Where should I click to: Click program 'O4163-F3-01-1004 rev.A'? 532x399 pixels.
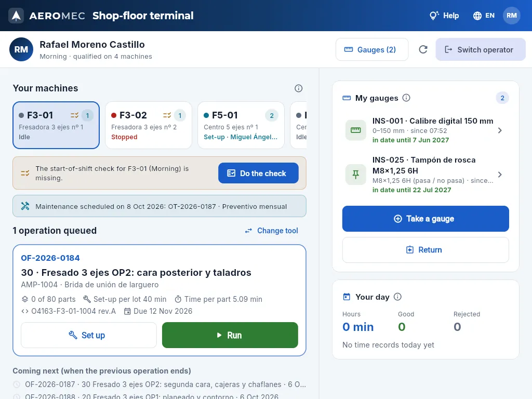[69, 311]
